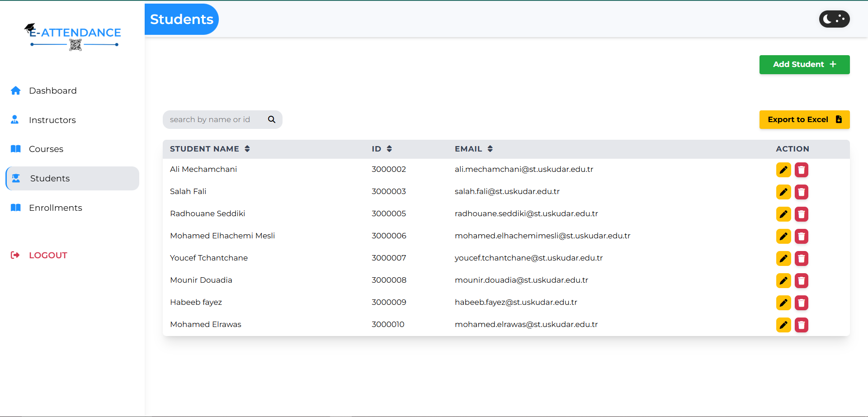Screen dimensions: 868x417
Task: Remove Mounir Douadia with trash icon
Action: tap(801, 281)
